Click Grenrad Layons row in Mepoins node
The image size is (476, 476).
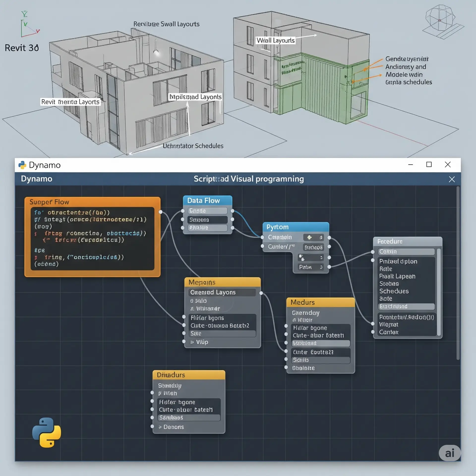222,292
